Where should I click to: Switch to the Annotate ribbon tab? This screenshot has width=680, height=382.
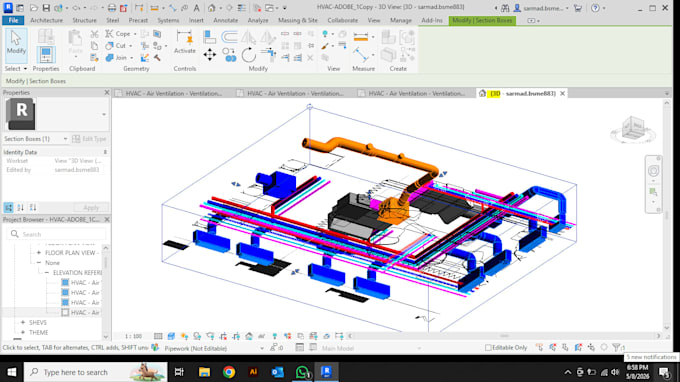[226, 20]
